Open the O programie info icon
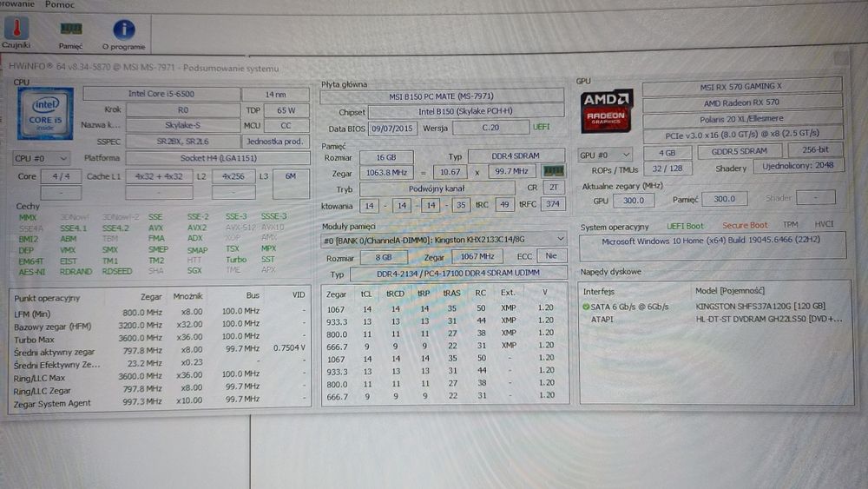The image size is (868, 489). point(123,35)
